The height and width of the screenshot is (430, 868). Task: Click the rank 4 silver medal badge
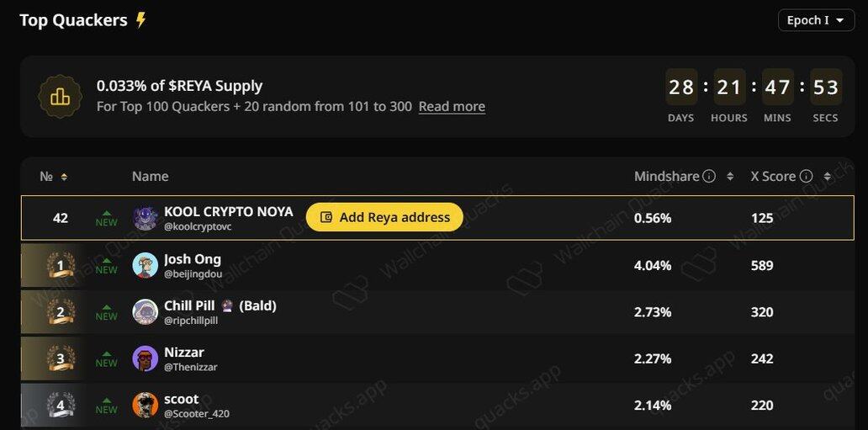click(x=61, y=406)
